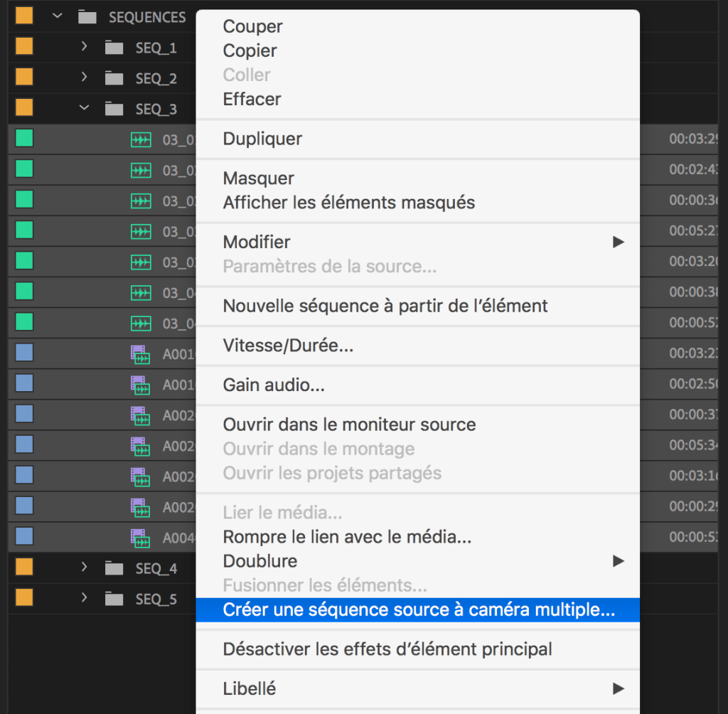Click the SEQ_1 folder icon
Viewport: 728px width, 714px height.
114,48
